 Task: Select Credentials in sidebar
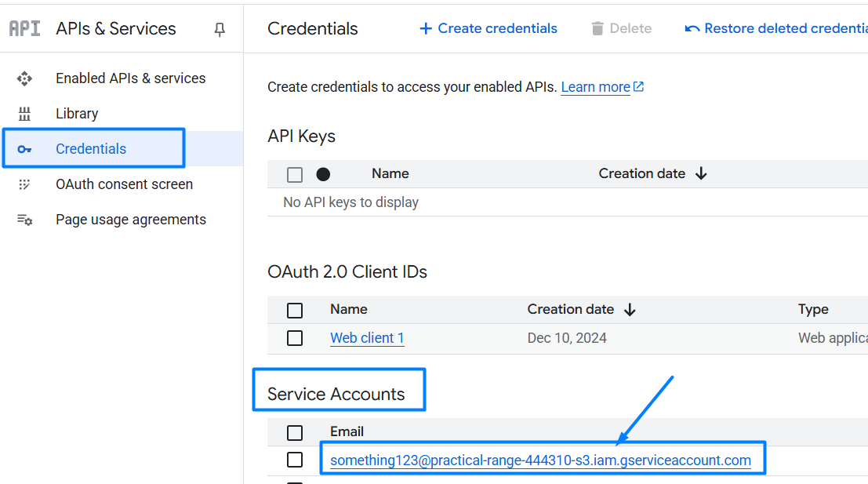(x=91, y=149)
